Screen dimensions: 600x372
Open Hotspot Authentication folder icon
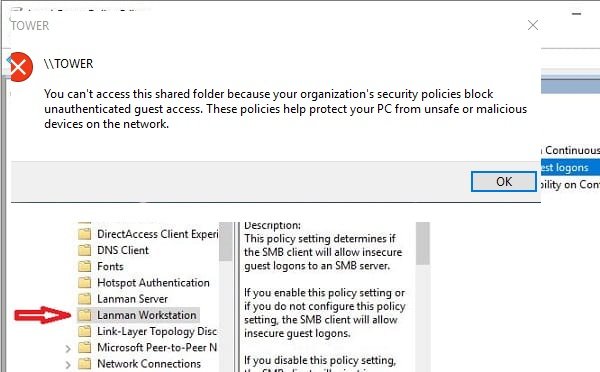[x=85, y=282]
